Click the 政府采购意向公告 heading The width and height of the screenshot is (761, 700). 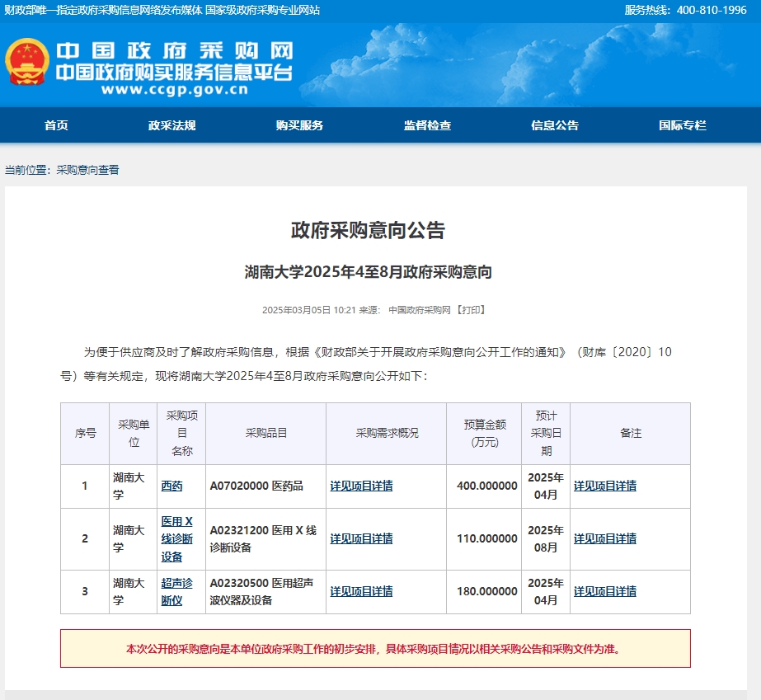(368, 230)
